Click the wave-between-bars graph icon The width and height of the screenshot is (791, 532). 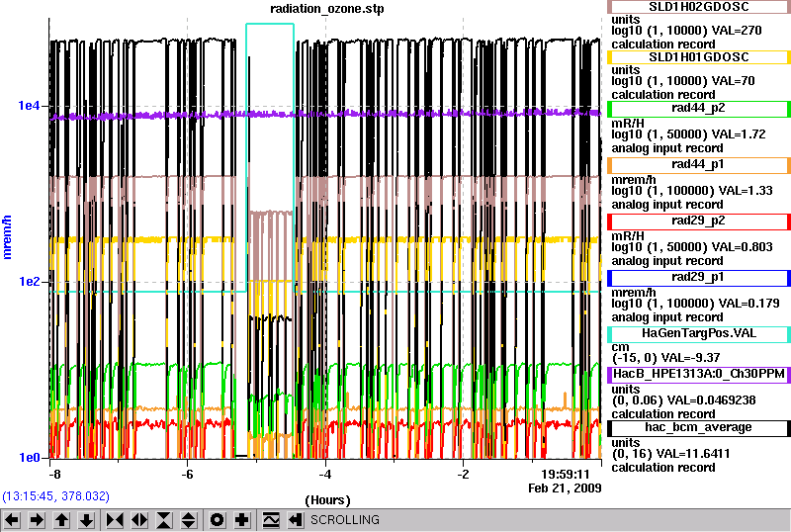tap(271, 520)
